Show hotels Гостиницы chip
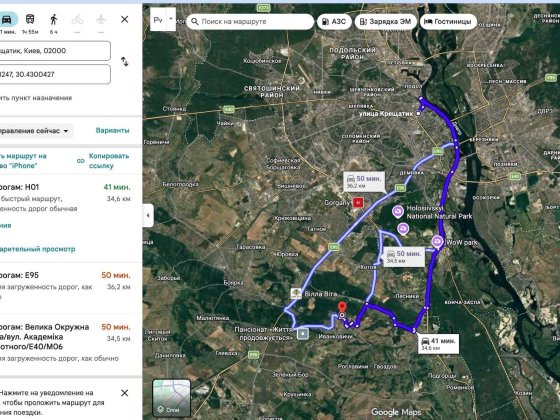The image size is (560, 420). coord(448,21)
